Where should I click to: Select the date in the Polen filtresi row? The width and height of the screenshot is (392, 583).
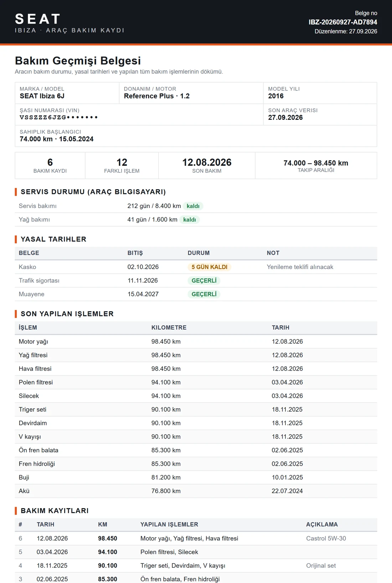tap(287, 382)
